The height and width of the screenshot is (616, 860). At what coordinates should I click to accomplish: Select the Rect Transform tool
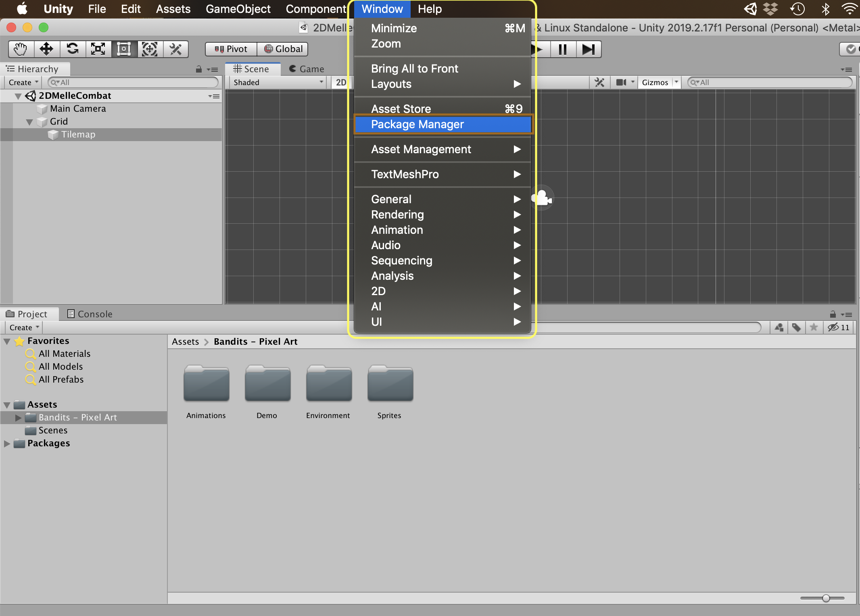click(124, 49)
